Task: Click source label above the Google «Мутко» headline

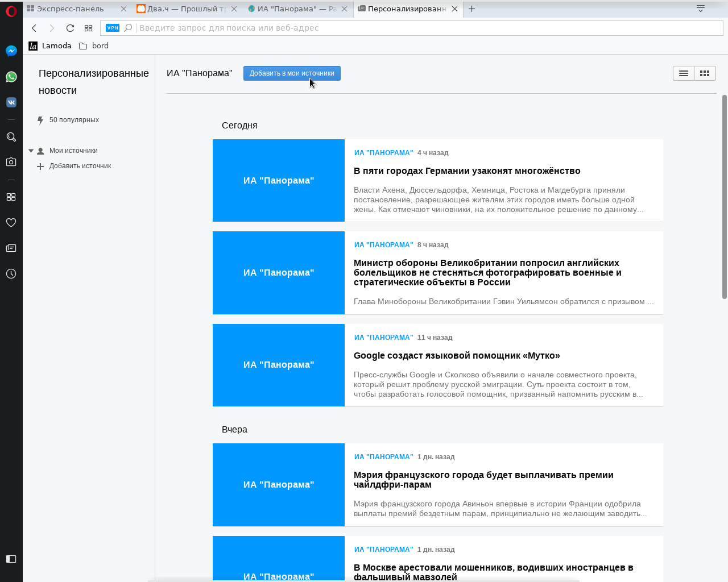Action: (383, 338)
